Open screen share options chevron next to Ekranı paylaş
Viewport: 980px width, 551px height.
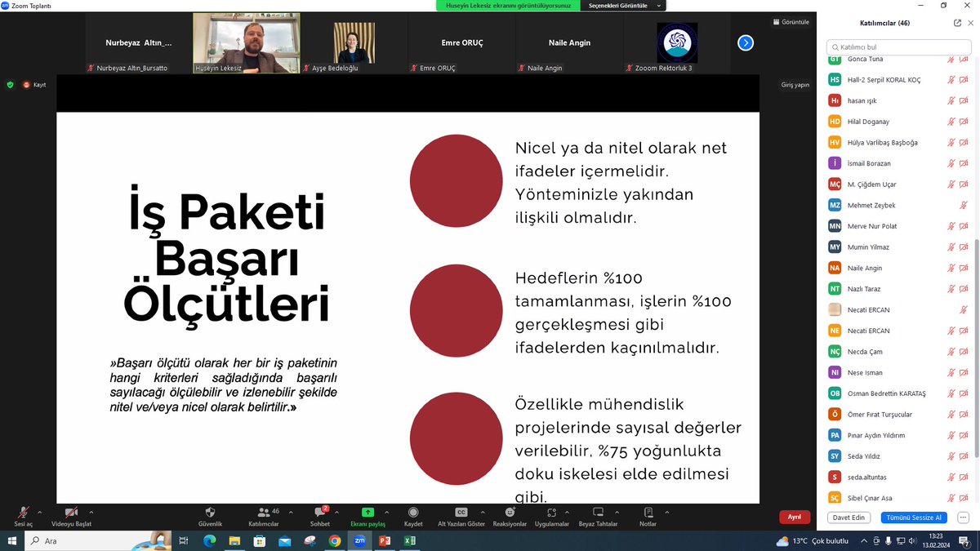click(386, 513)
